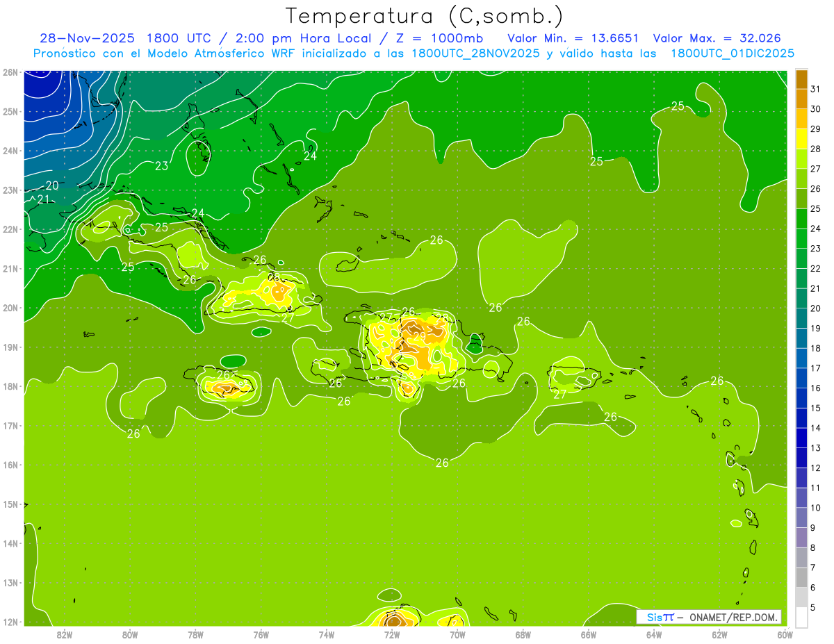
Task: Pick the blue swatch between 16 and 17
Action: 801,378
